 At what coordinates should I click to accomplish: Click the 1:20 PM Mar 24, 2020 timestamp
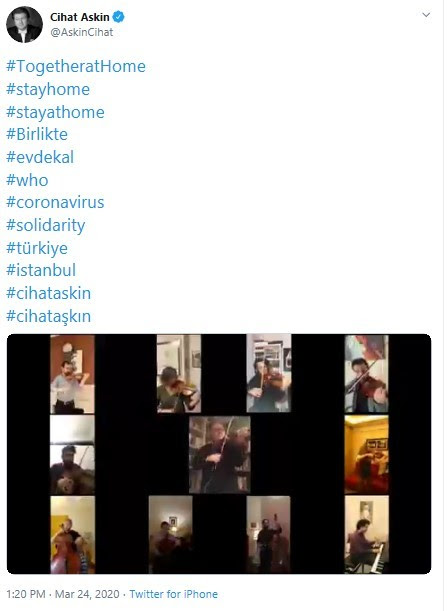63,594
